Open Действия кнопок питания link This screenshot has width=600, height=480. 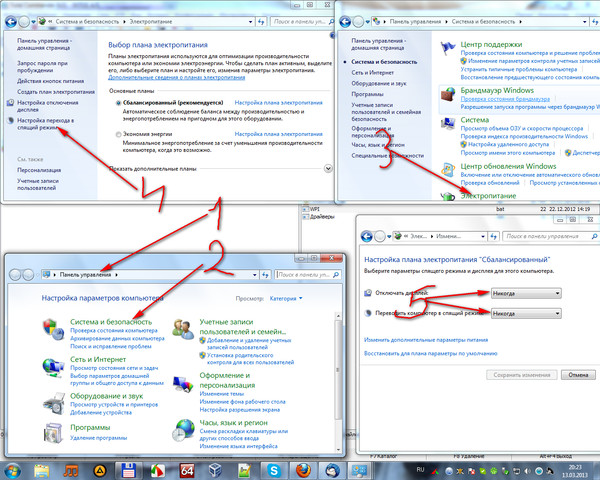[51, 81]
